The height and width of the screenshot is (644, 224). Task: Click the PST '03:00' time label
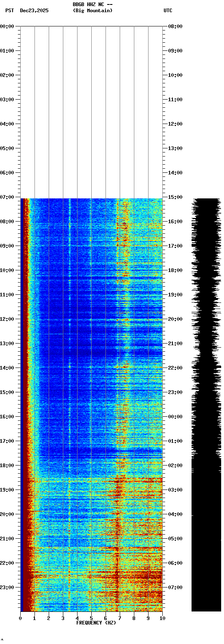7,100
